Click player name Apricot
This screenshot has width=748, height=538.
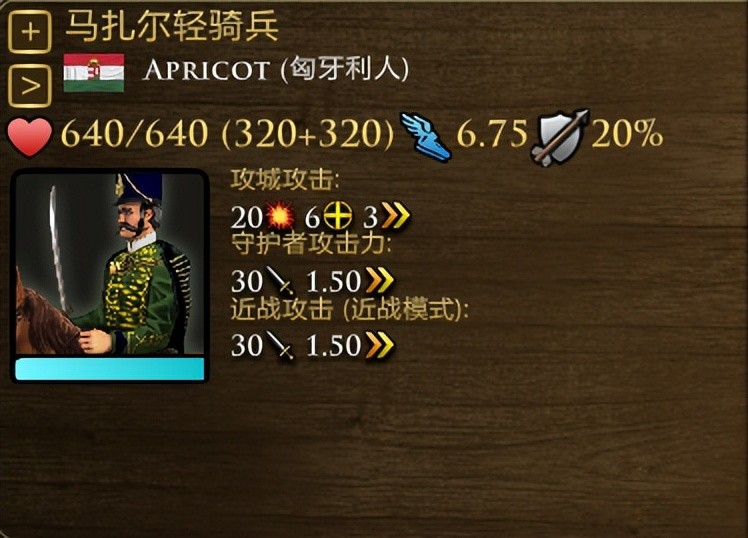(x=206, y=70)
